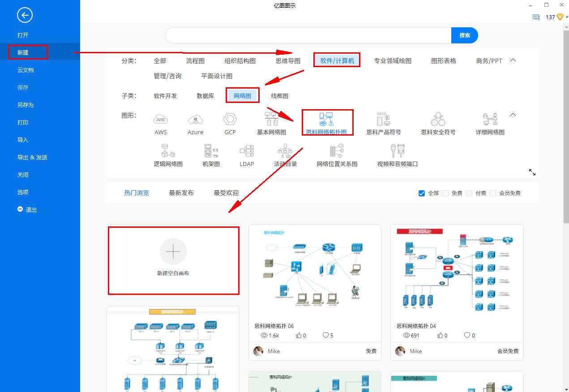Select the Azure cloud shape icon
The image size is (569, 392).
195,119
